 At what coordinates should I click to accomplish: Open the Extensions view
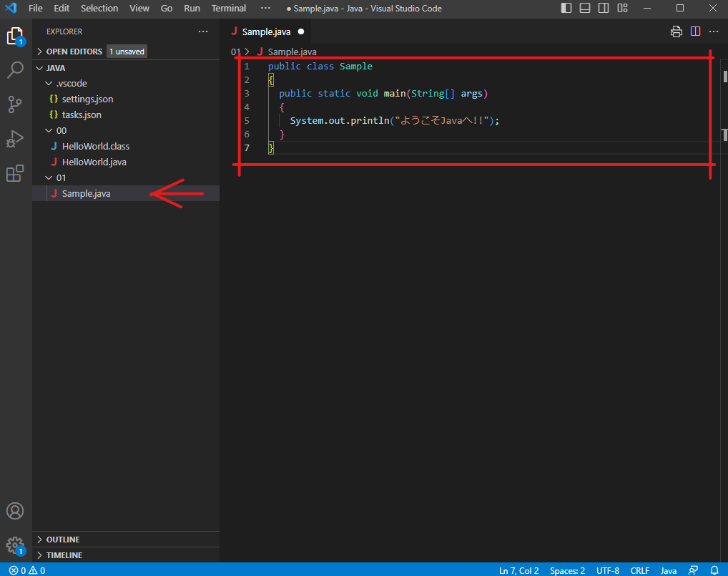pos(15,173)
